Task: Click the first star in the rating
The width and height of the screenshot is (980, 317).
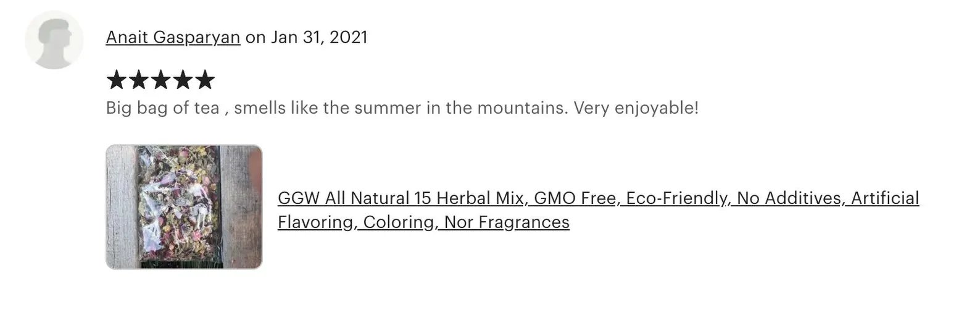Action: 116,80
